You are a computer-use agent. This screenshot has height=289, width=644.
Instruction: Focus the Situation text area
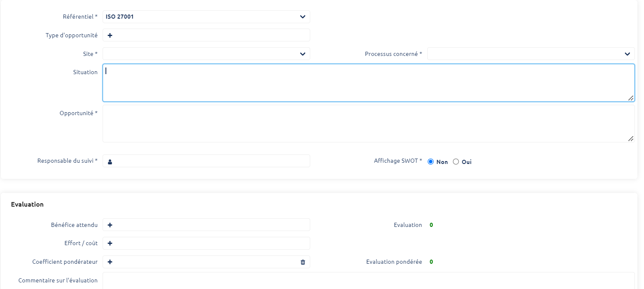[368, 83]
